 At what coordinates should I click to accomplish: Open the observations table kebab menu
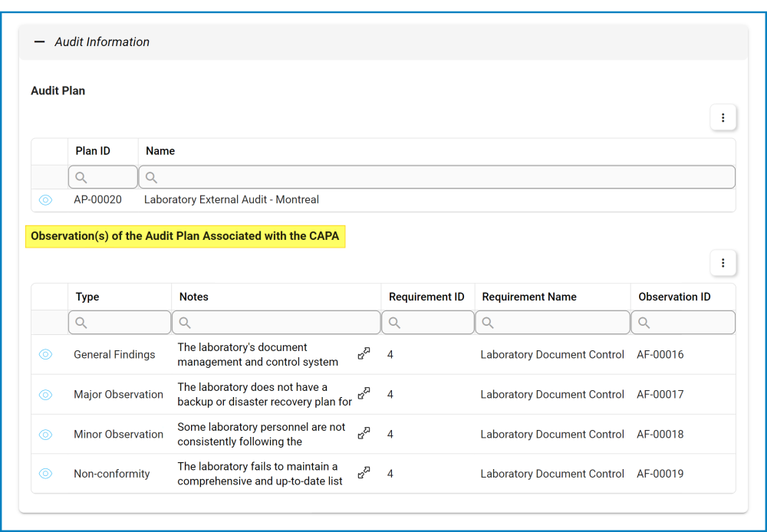(723, 262)
